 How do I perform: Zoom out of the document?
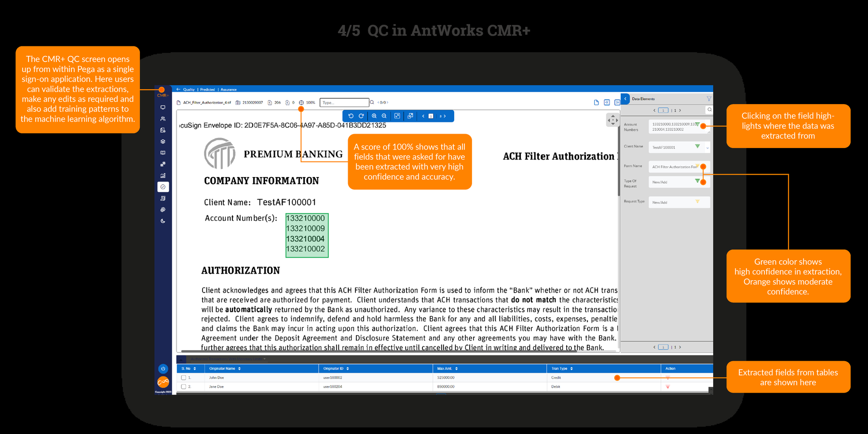coord(384,116)
